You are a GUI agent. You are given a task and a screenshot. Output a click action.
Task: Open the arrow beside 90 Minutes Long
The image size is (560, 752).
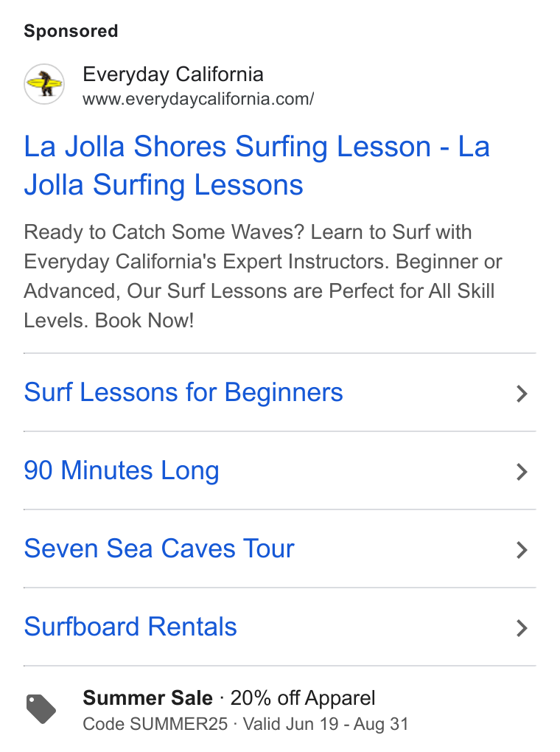click(x=522, y=472)
